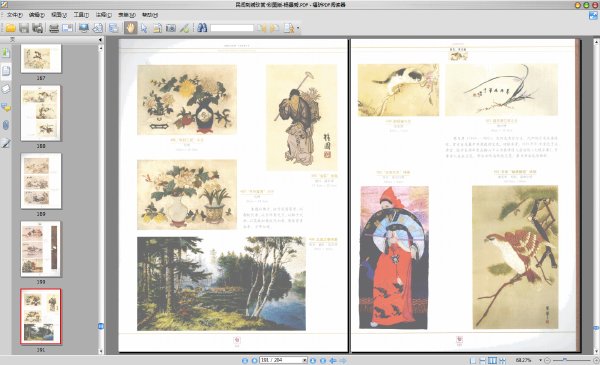Click the Save As icon with two disks

click(x=37, y=28)
